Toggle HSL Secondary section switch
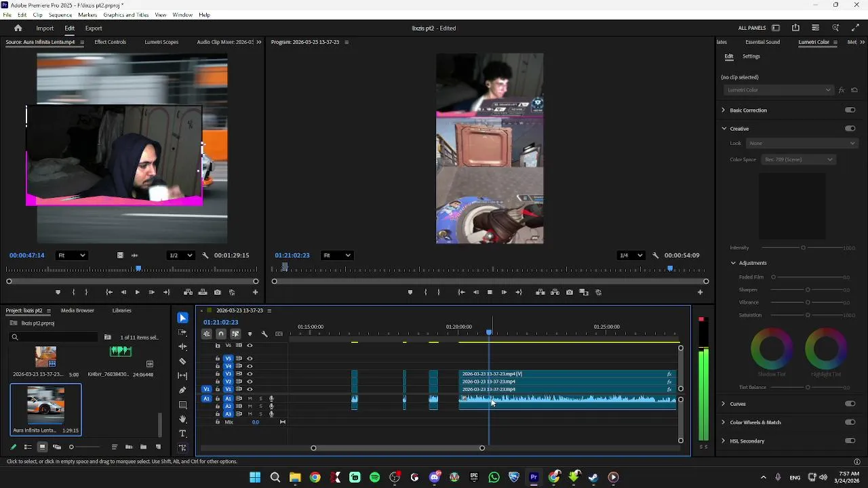 pos(850,441)
